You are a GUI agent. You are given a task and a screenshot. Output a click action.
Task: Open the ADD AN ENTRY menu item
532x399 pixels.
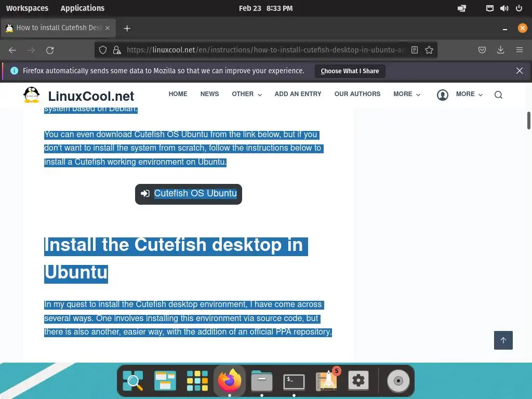(x=298, y=94)
